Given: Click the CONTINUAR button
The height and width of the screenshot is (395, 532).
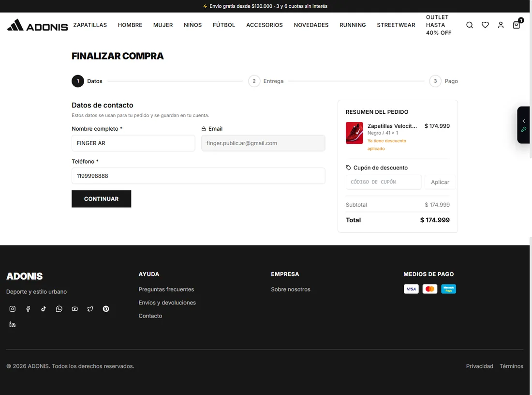Looking at the screenshot, I should pyautogui.click(x=101, y=198).
